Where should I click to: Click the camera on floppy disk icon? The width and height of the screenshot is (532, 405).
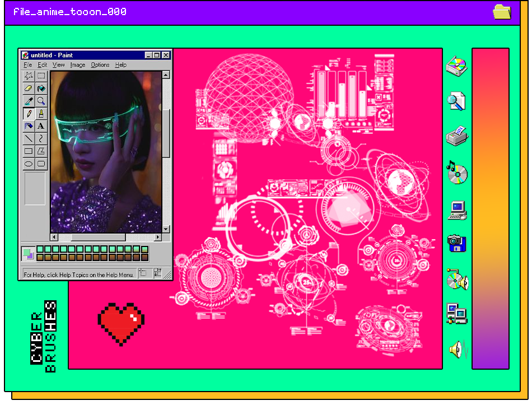(x=457, y=243)
